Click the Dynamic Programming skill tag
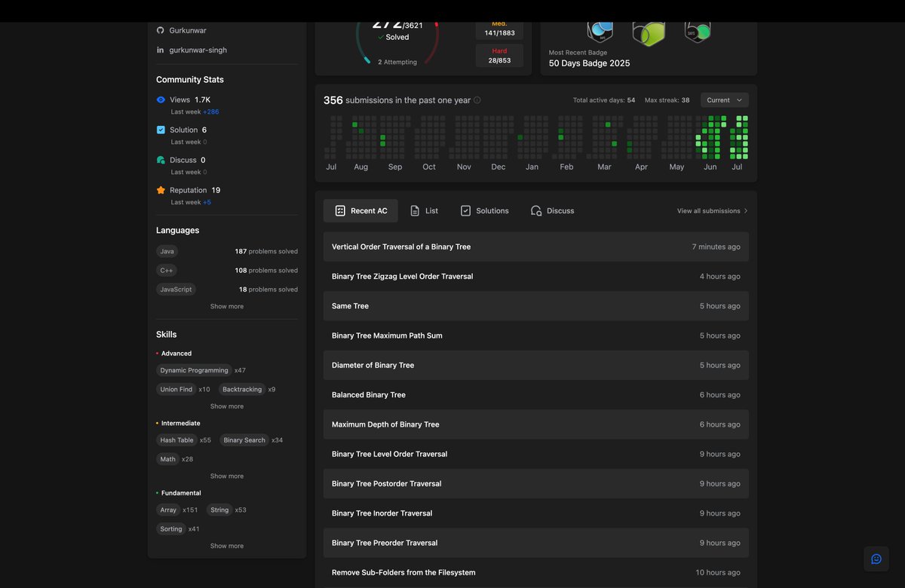 pyautogui.click(x=194, y=370)
